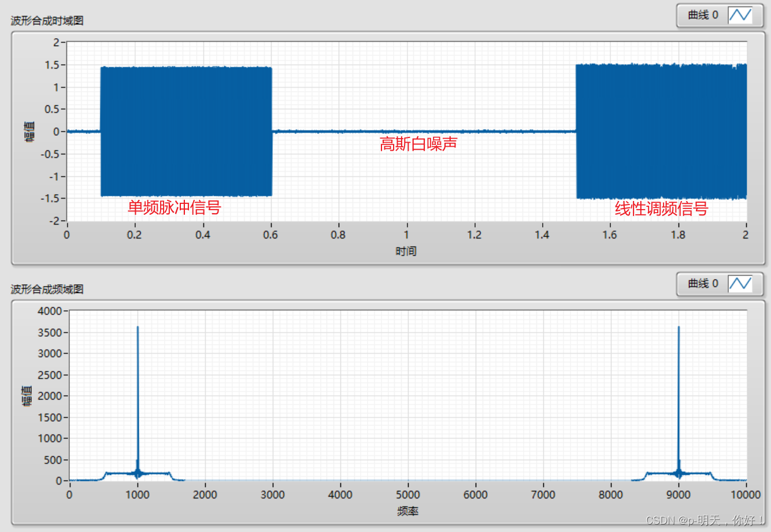771x532 pixels.
Task: Click the 波形合成频域图 graph title
Action: (x=47, y=289)
